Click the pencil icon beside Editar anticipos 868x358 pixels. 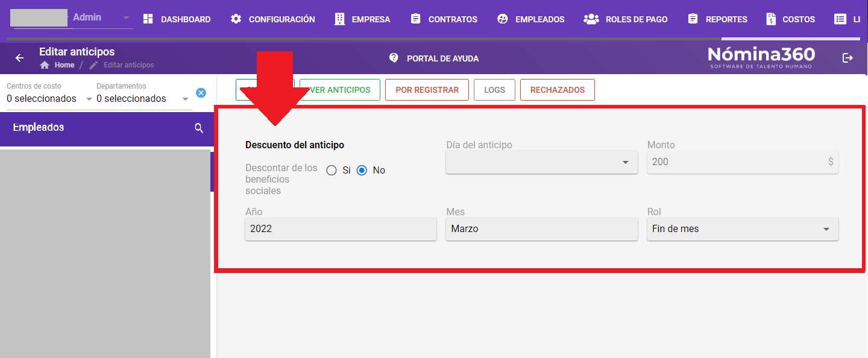93,65
